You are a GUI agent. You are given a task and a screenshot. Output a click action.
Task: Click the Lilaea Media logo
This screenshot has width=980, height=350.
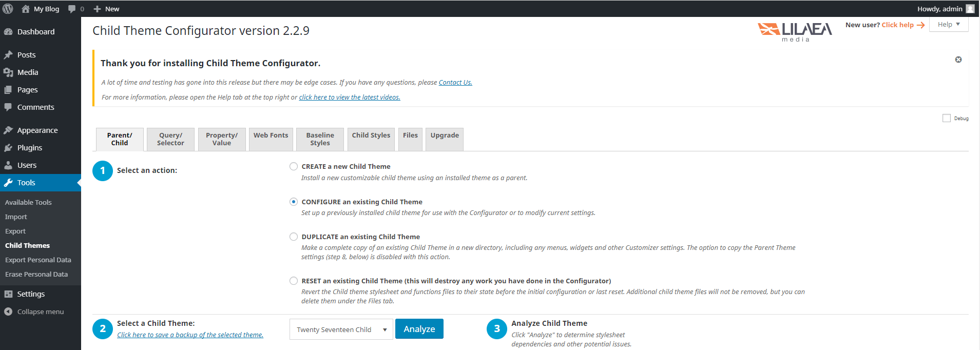tap(795, 31)
